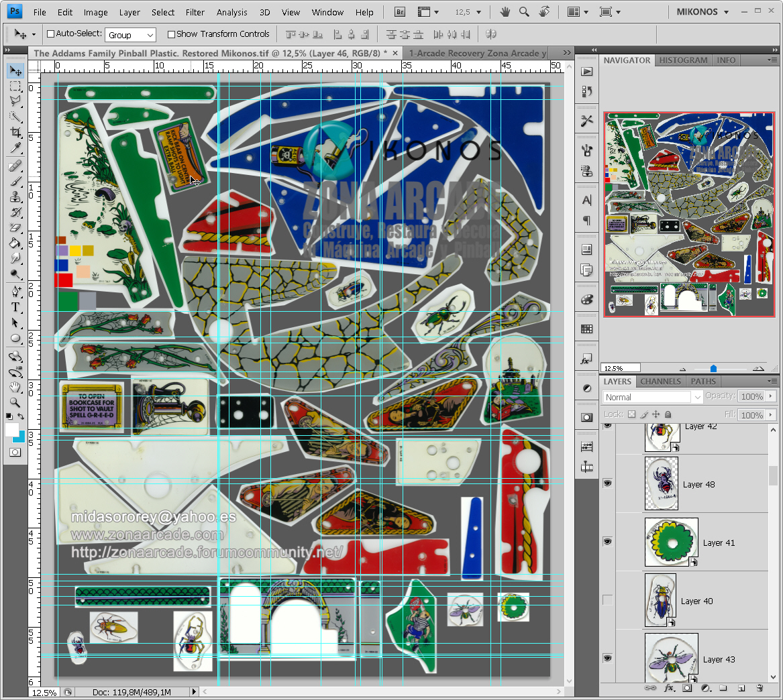Viewport: 783px width, 700px height.
Task: Add a layer style with the fx icon
Action: pyautogui.click(x=669, y=688)
